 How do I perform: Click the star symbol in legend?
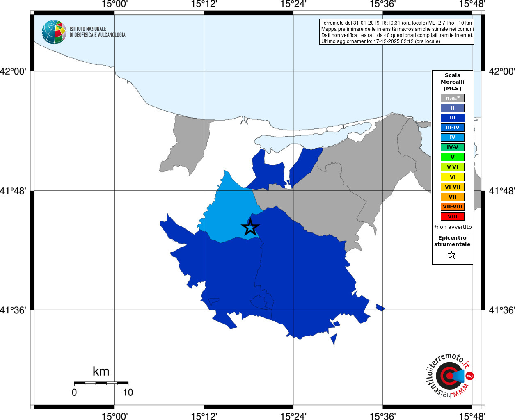click(452, 255)
